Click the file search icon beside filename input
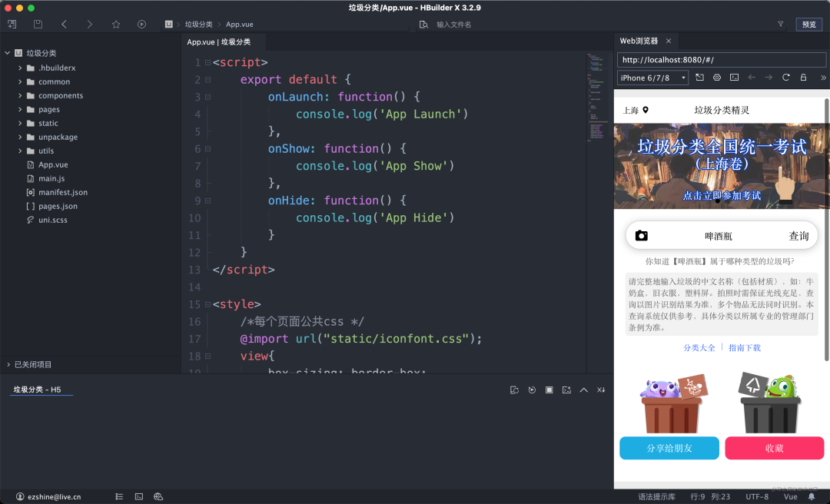Screen dimensions: 830x504 423,25
